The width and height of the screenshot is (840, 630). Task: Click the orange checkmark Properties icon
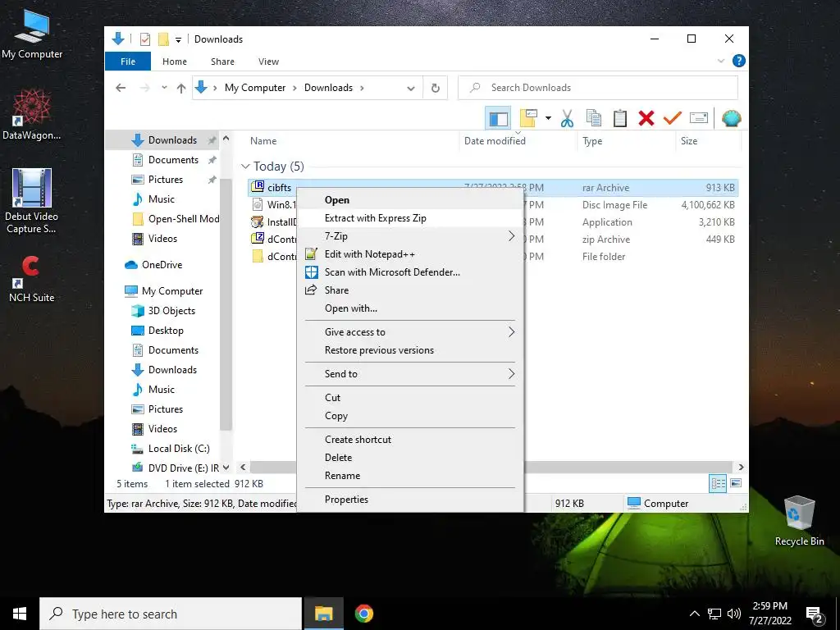tap(673, 118)
